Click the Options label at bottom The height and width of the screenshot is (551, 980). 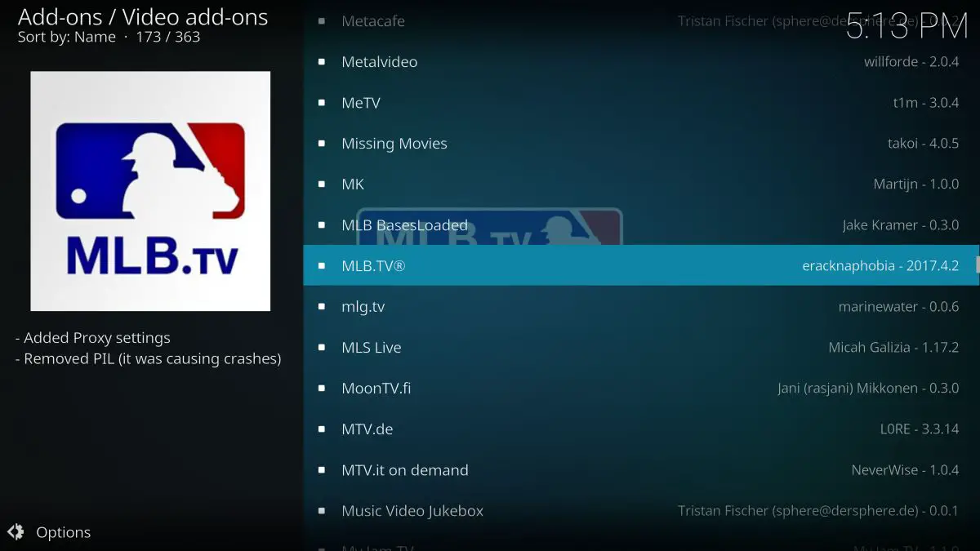tap(64, 532)
